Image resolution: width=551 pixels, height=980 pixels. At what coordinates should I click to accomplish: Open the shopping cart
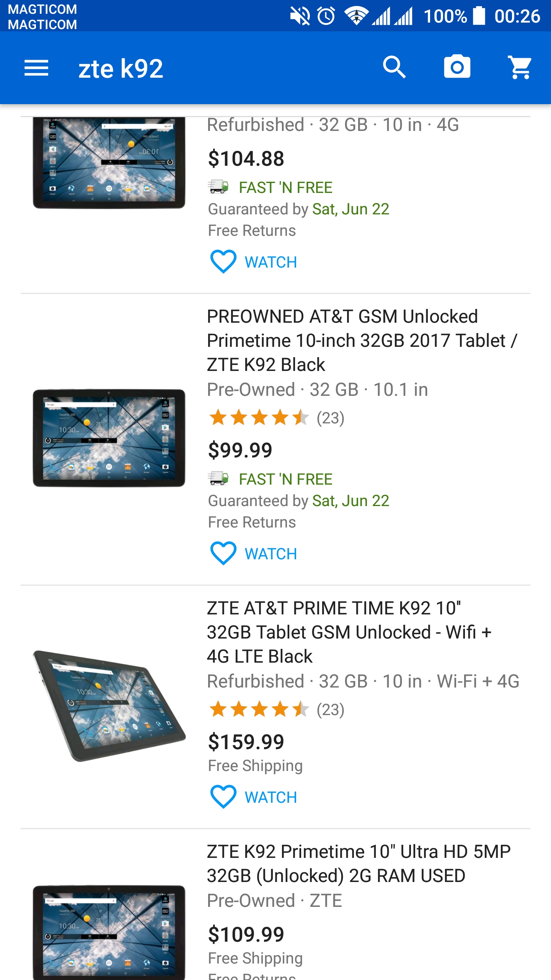pyautogui.click(x=520, y=67)
